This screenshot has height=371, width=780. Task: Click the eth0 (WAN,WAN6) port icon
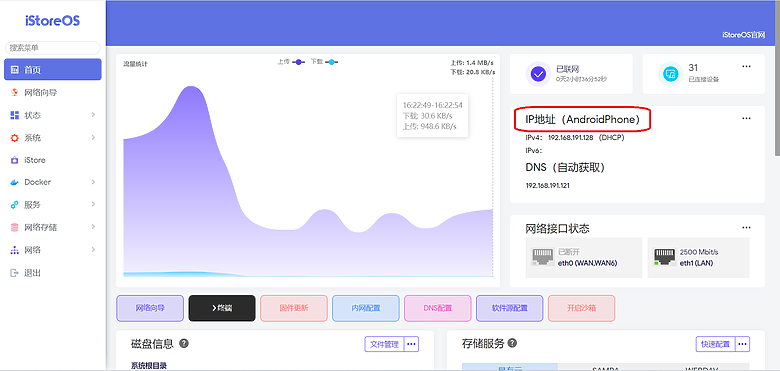pyautogui.click(x=543, y=257)
